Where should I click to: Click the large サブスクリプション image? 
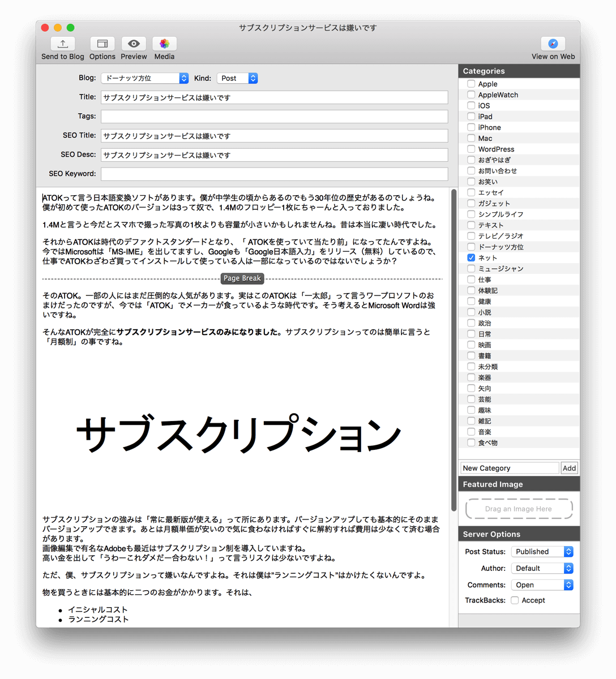coord(238,434)
